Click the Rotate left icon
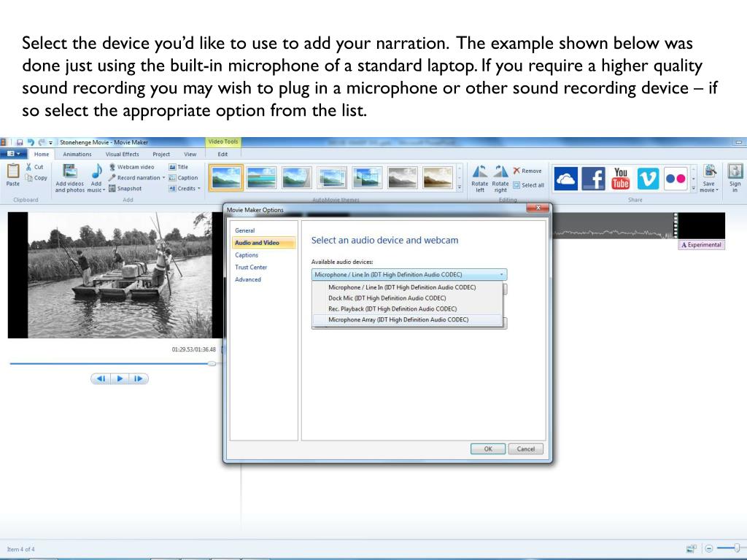 point(479,171)
